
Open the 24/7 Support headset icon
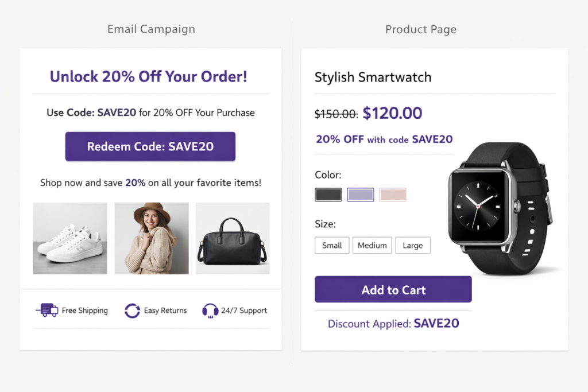tap(211, 311)
